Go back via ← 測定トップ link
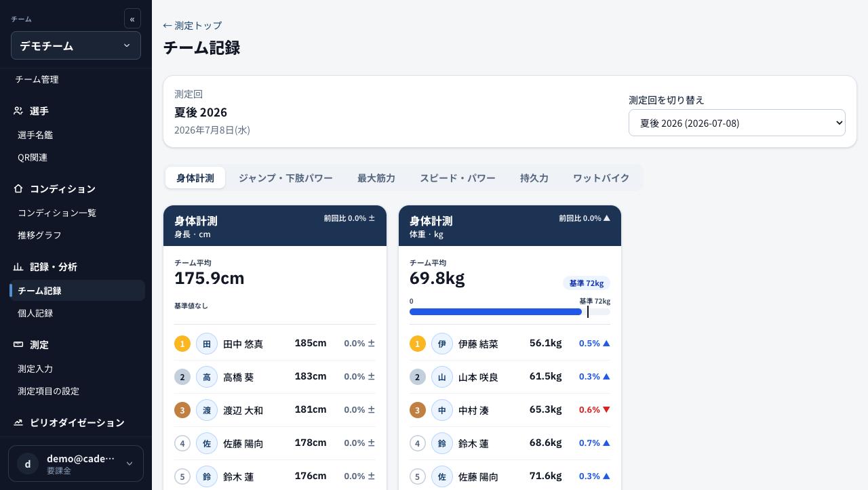 [x=193, y=25]
